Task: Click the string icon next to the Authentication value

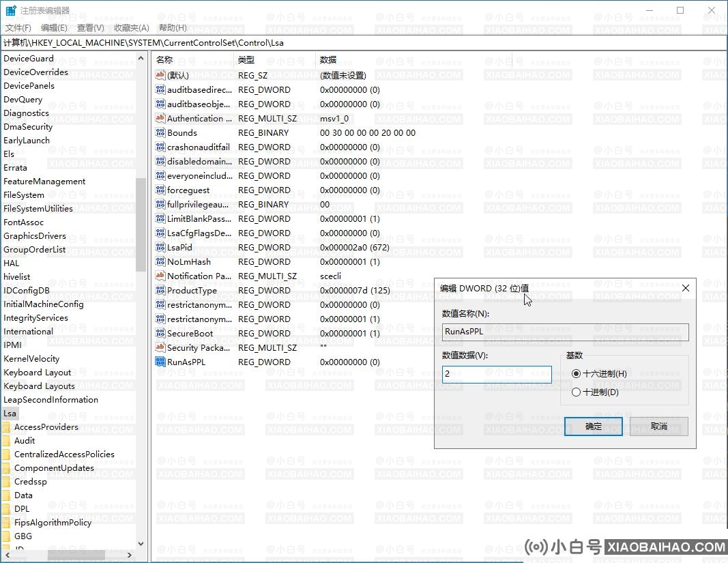Action: (x=160, y=119)
